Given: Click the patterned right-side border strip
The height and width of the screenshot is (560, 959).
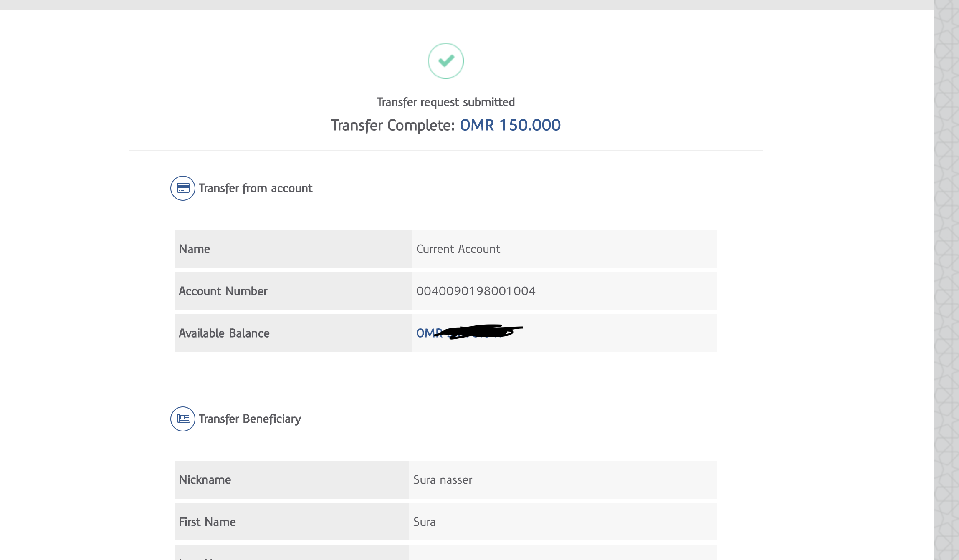Looking at the screenshot, I should [x=946, y=280].
